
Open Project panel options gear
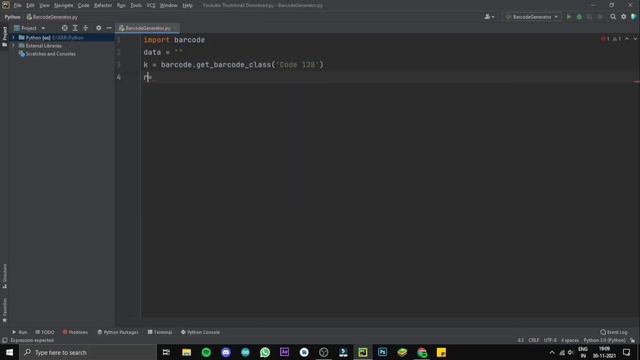(98, 28)
